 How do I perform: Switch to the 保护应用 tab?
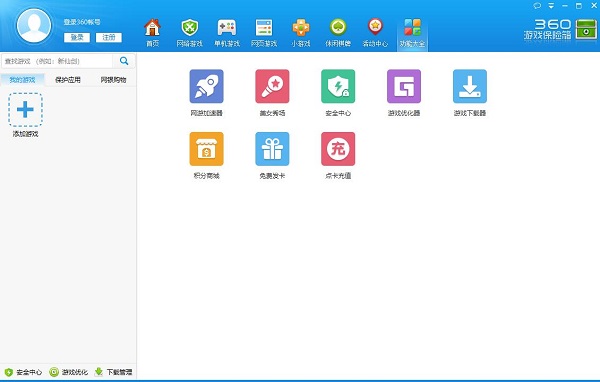point(68,80)
